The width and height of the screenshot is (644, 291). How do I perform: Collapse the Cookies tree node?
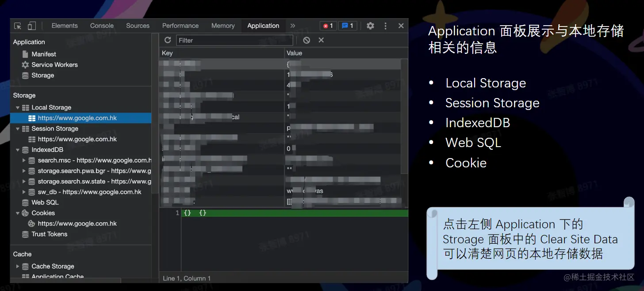click(x=18, y=213)
